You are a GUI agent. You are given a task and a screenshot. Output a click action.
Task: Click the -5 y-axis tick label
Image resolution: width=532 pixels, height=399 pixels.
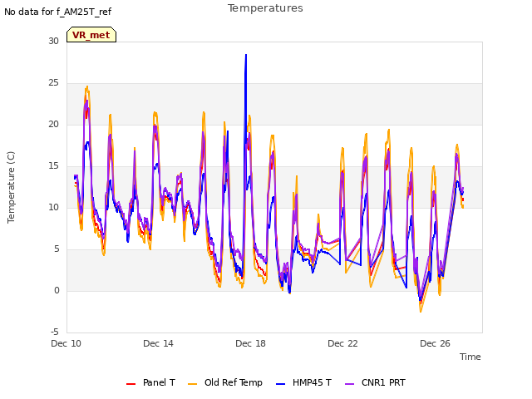[55, 332]
